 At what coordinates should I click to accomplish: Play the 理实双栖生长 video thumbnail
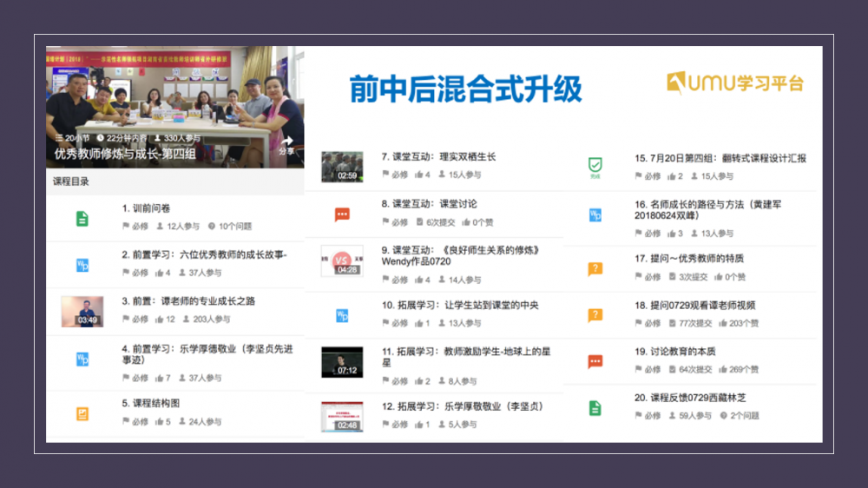point(342,166)
